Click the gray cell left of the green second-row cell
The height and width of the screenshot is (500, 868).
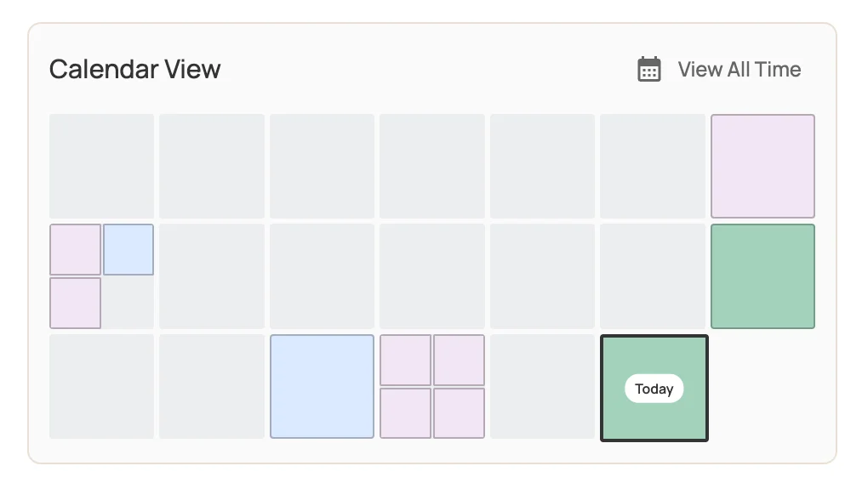[x=652, y=276]
